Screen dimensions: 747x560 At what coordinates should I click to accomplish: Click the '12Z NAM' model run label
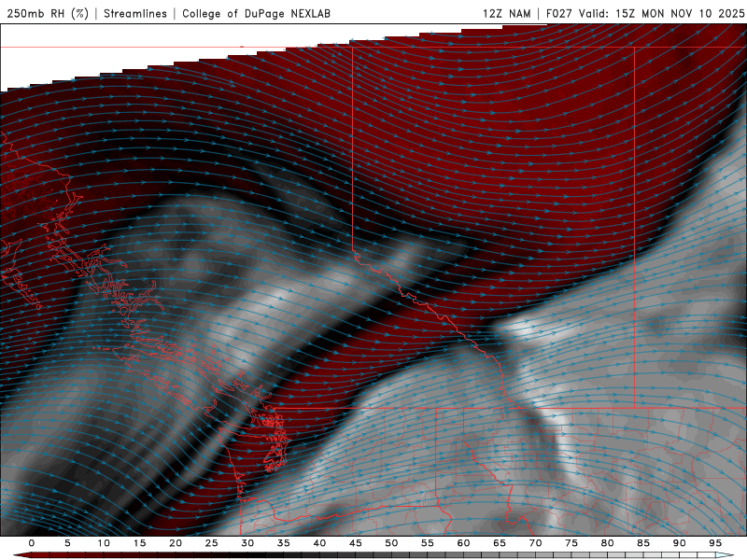coord(506,13)
